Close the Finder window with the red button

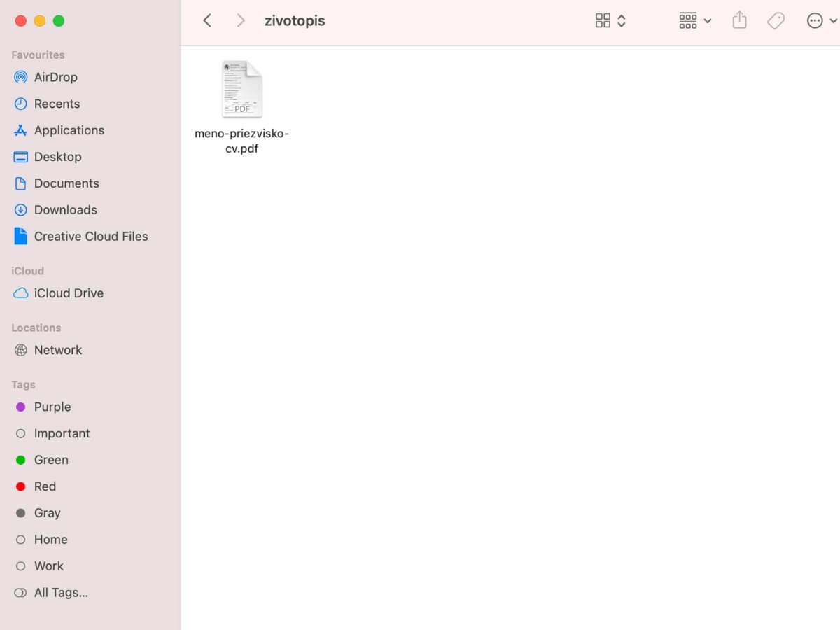(20, 21)
